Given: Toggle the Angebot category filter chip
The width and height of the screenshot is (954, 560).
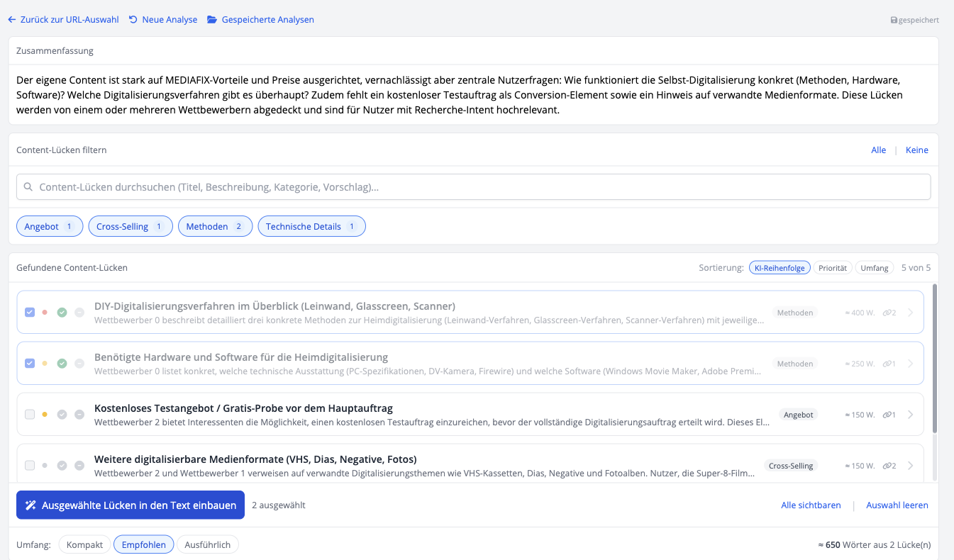Looking at the screenshot, I should pyautogui.click(x=50, y=226).
